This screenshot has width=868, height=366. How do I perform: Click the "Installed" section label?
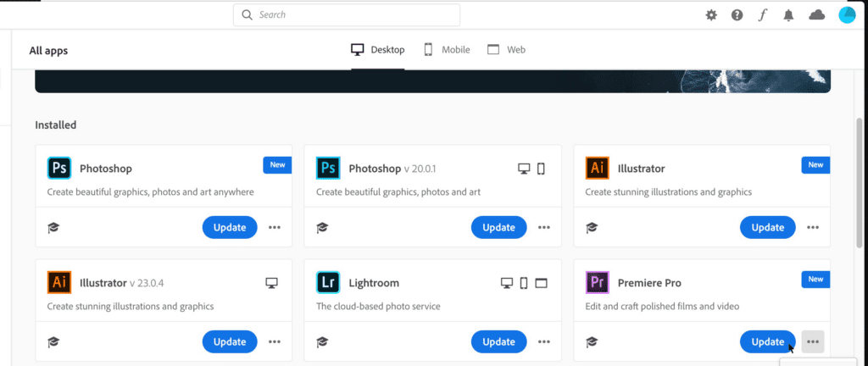(x=55, y=125)
